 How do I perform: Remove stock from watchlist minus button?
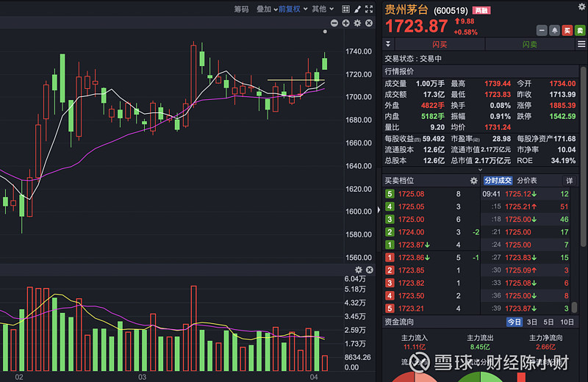[x=542, y=30]
